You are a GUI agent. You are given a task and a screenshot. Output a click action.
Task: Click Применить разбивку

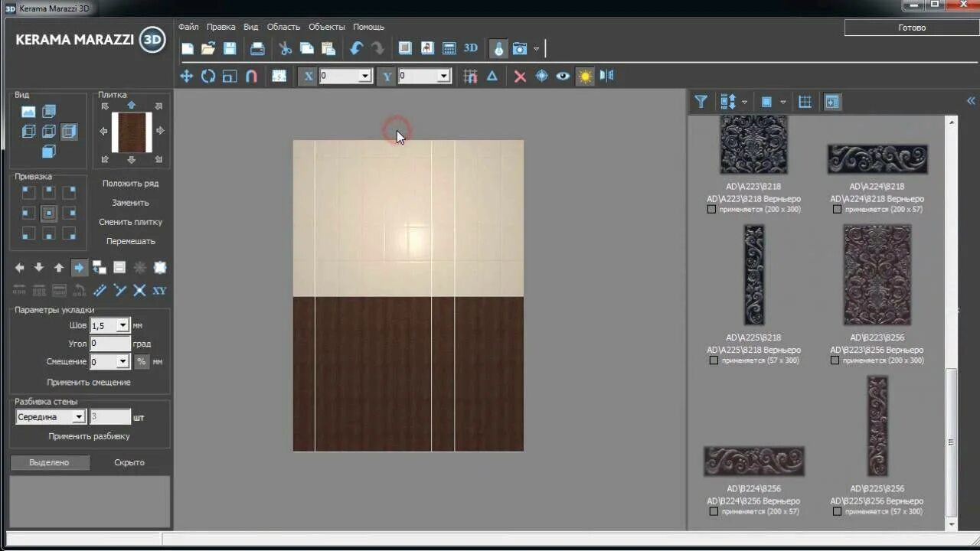pos(89,436)
